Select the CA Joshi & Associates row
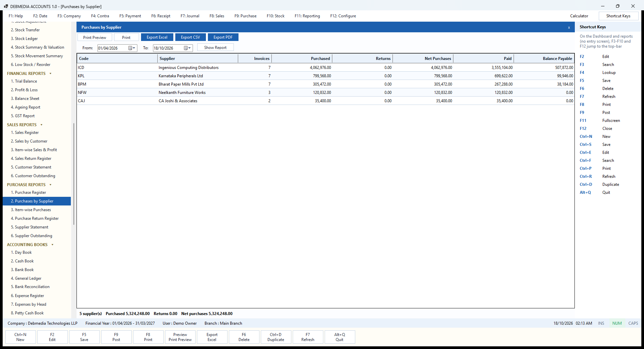Image resolution: width=644 pixels, height=349 pixels. click(x=326, y=101)
